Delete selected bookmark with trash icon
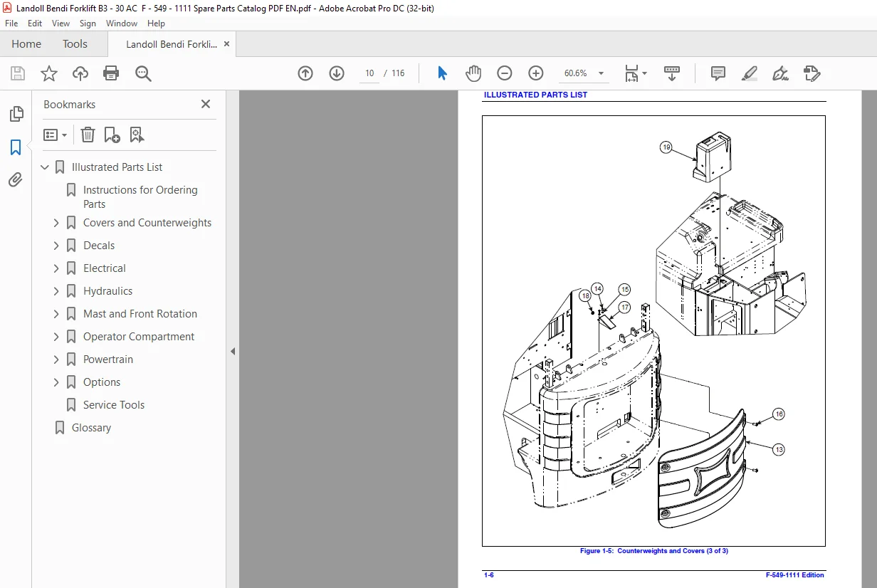 (x=88, y=135)
